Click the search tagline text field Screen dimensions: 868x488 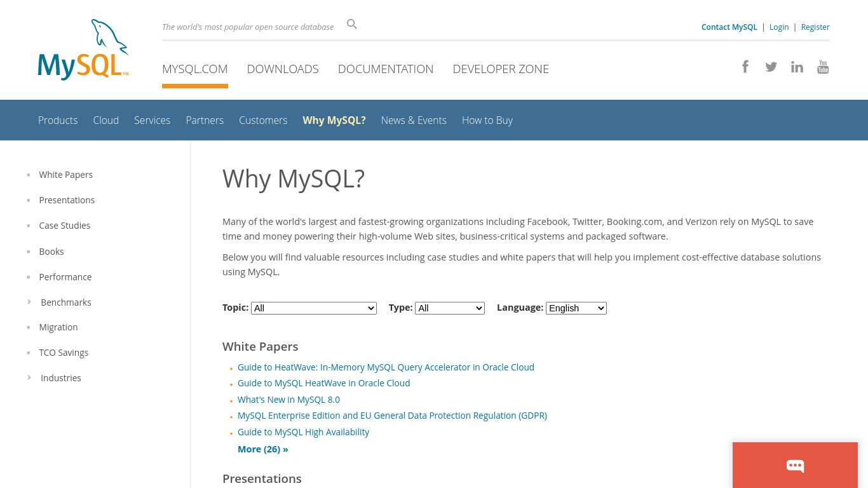click(x=248, y=27)
